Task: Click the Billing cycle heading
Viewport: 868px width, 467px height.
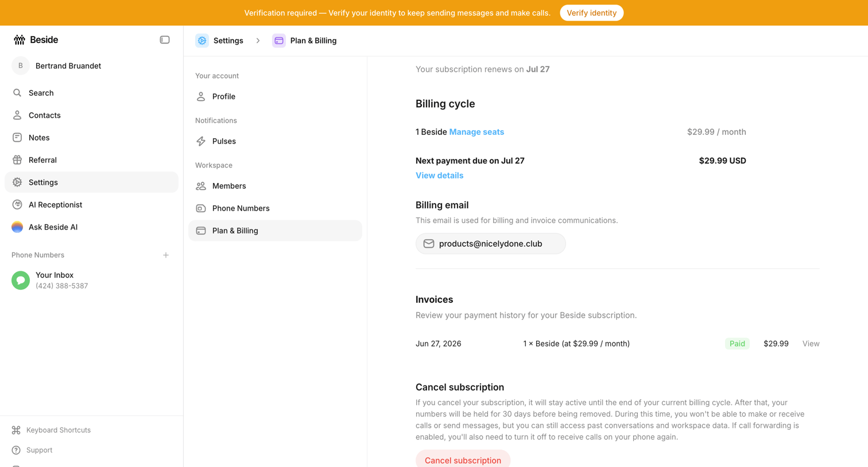Action: [445, 104]
